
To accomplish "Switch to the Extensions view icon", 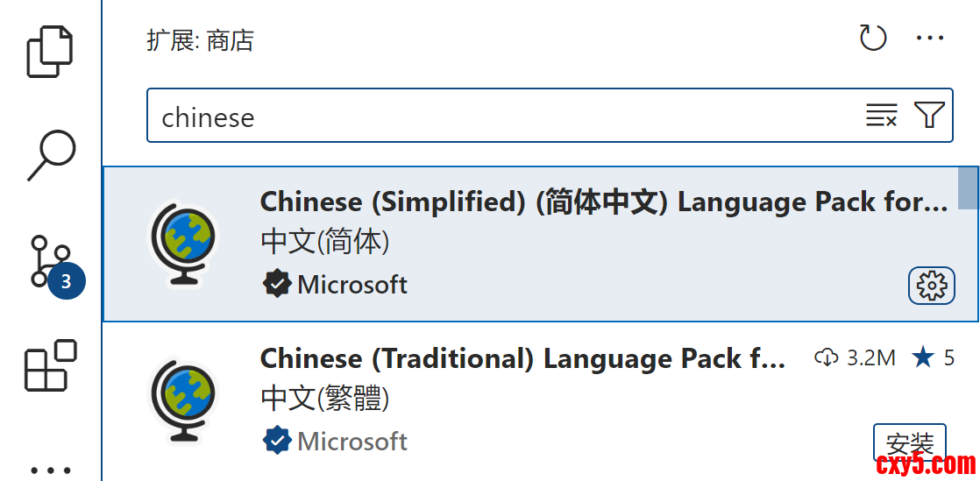I will [x=50, y=365].
